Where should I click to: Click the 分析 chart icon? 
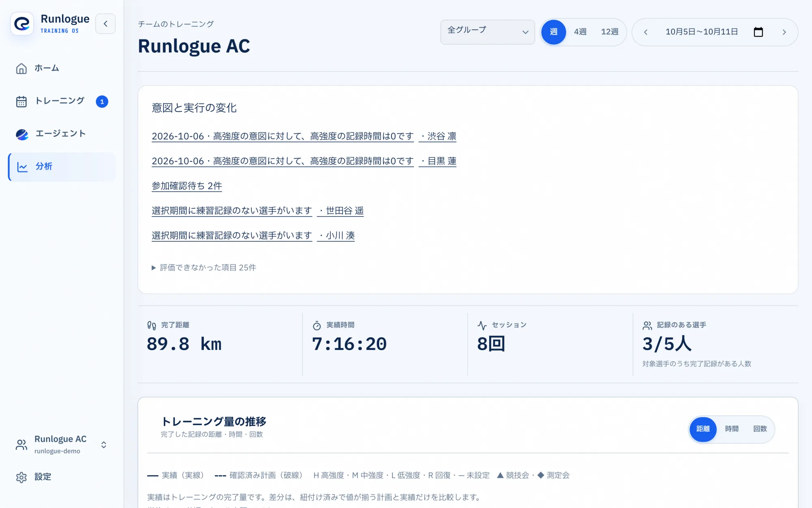pyautogui.click(x=22, y=167)
